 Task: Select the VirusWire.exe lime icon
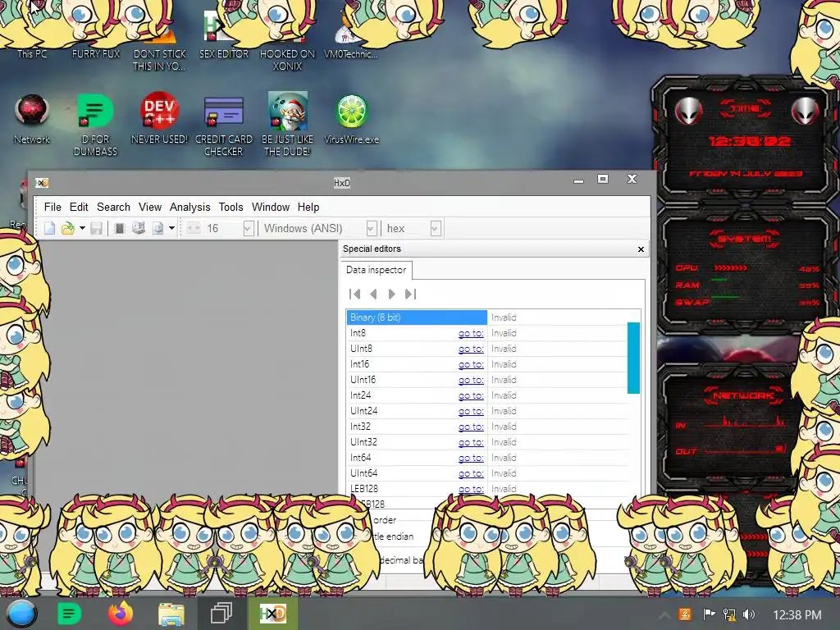[x=351, y=120]
